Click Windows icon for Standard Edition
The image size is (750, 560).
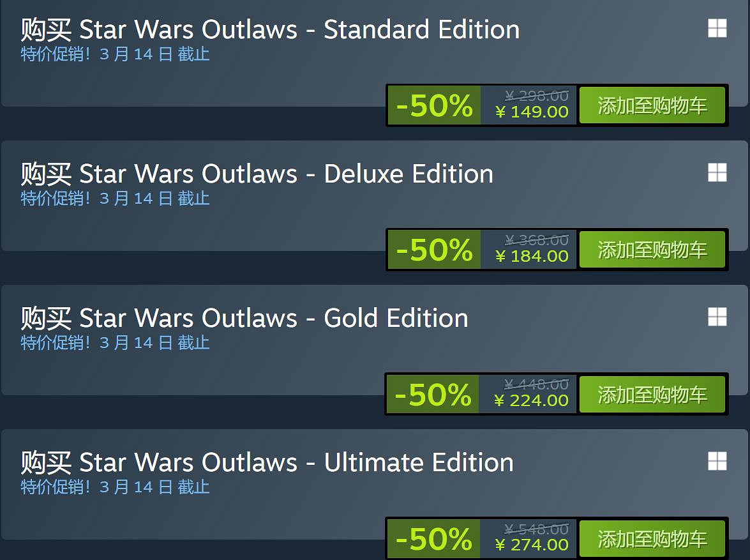(717, 29)
